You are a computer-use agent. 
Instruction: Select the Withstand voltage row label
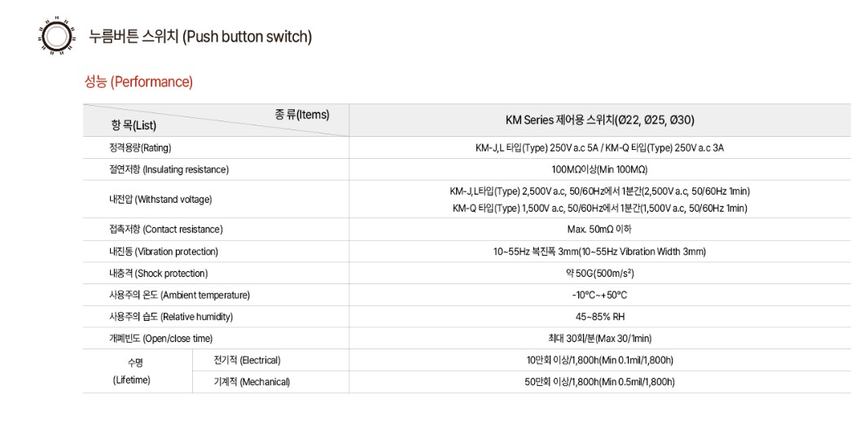coord(160,200)
